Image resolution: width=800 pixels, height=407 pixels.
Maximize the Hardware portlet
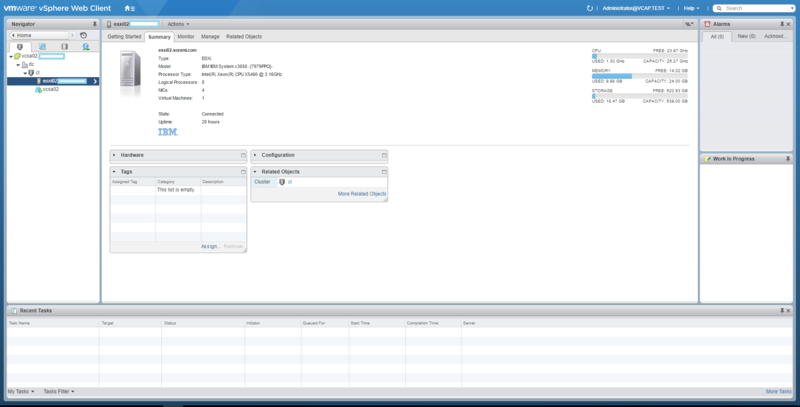(243, 155)
